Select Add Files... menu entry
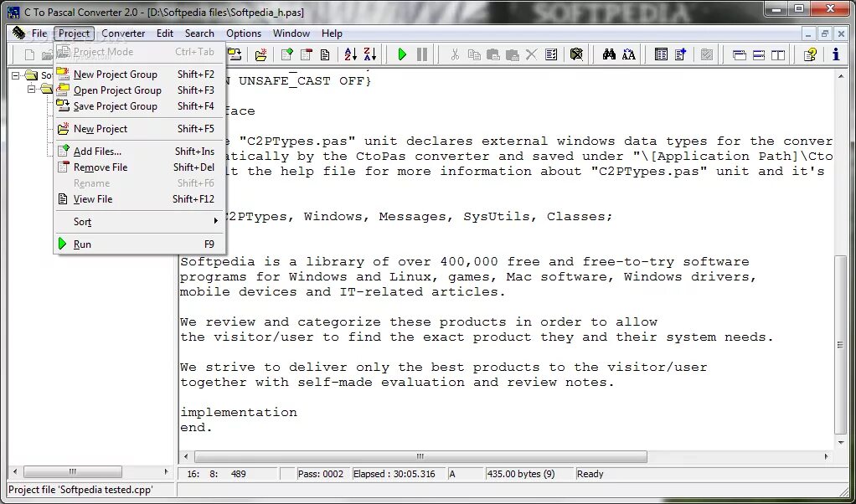The image size is (856, 504). coord(138,151)
